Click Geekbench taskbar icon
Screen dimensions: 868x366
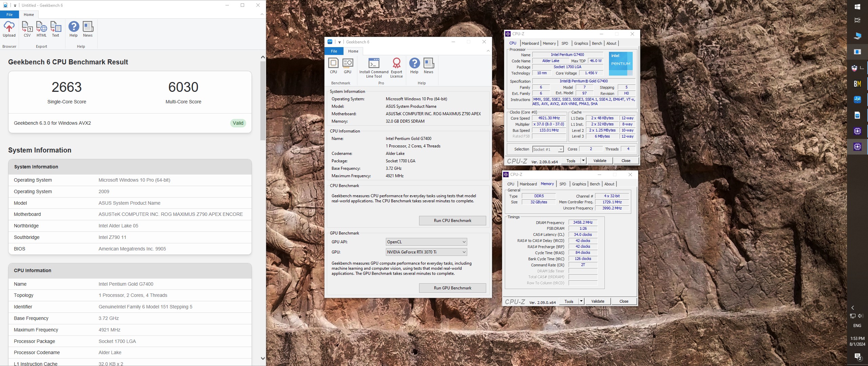pos(857,99)
